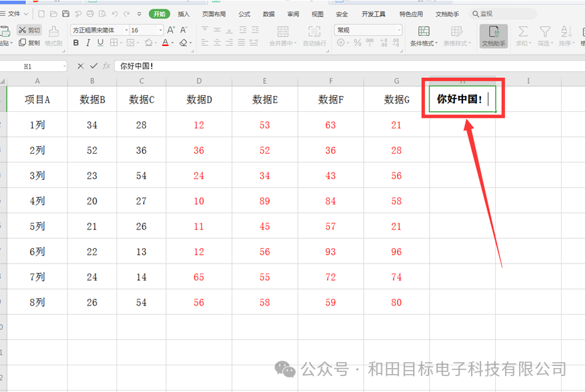Click the Cut (剪切) scissors button

tap(29, 30)
